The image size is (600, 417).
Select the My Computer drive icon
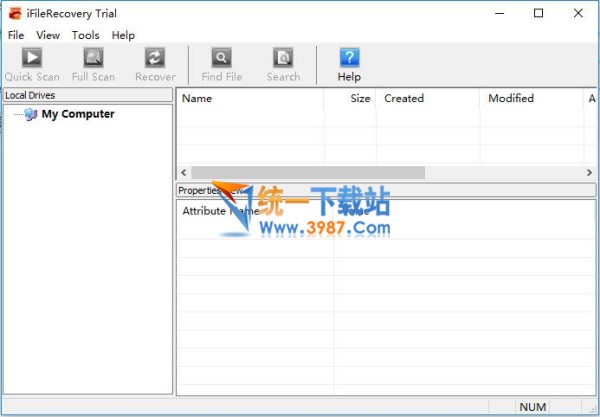(x=31, y=115)
